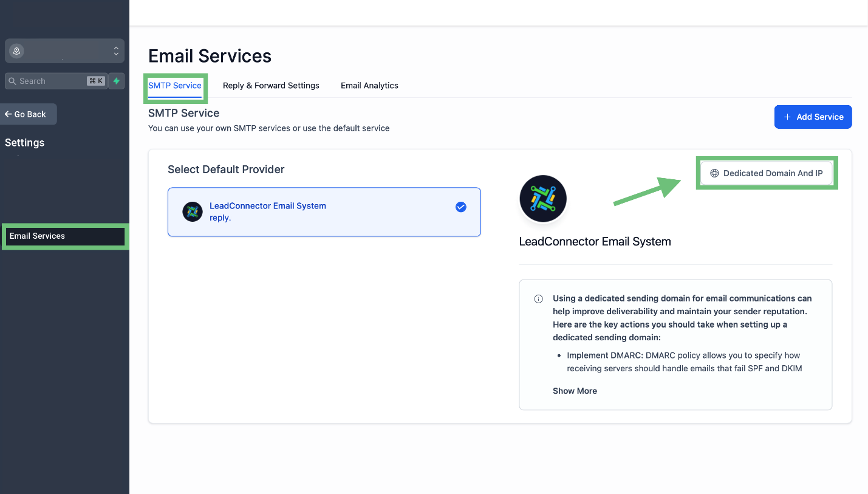Click the blue checkmark on LeadConnector provider

point(460,207)
